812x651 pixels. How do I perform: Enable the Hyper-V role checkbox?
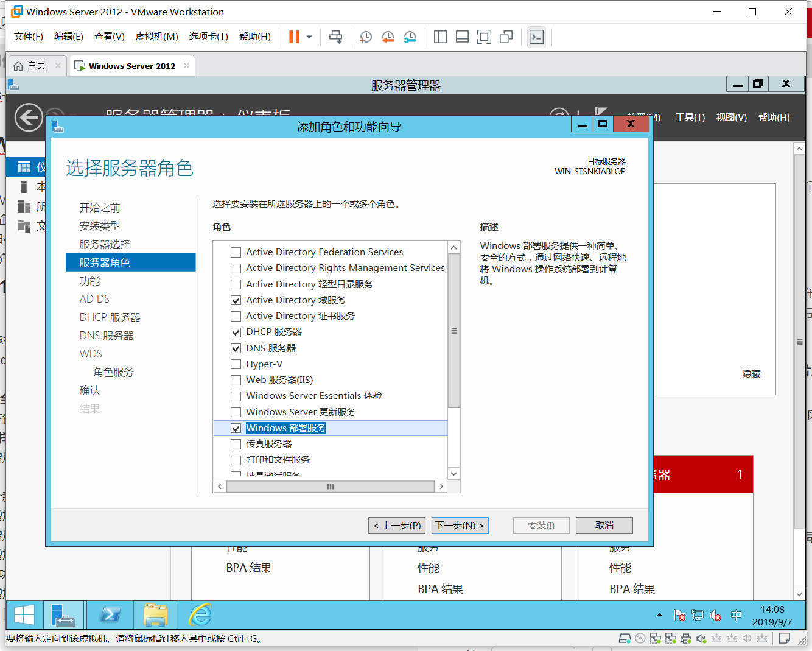click(236, 364)
